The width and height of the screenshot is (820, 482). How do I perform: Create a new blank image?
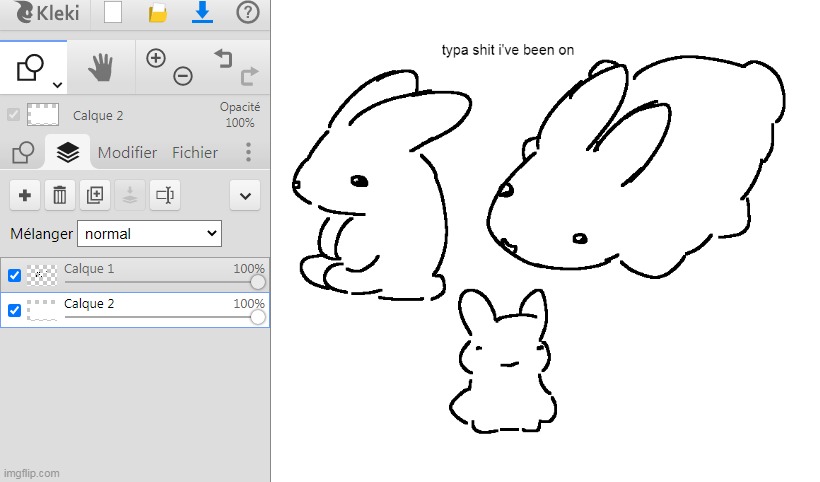pos(113,13)
